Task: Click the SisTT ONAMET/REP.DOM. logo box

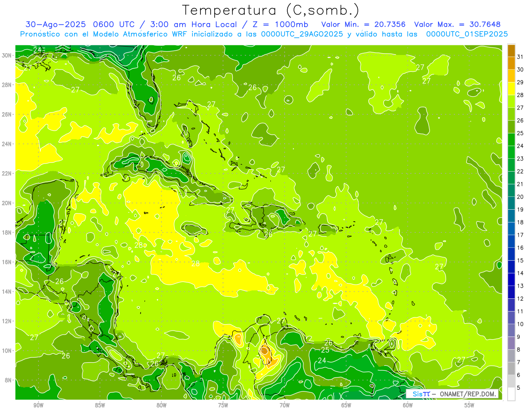Action: tap(452, 394)
